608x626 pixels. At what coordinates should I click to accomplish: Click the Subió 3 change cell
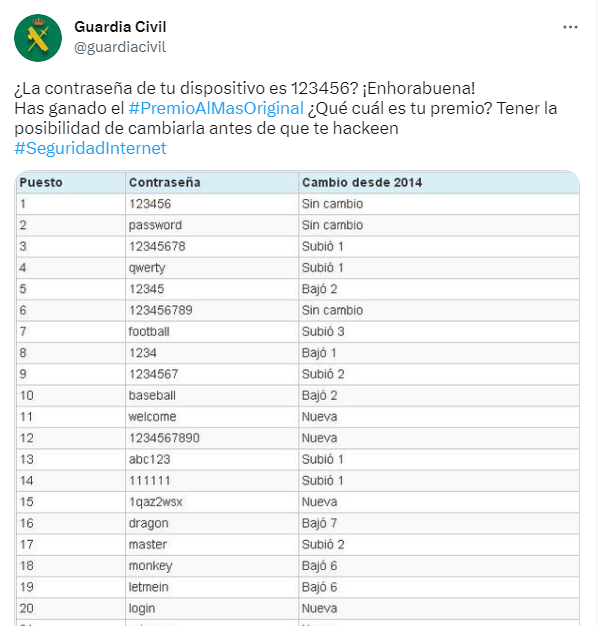pos(322,331)
